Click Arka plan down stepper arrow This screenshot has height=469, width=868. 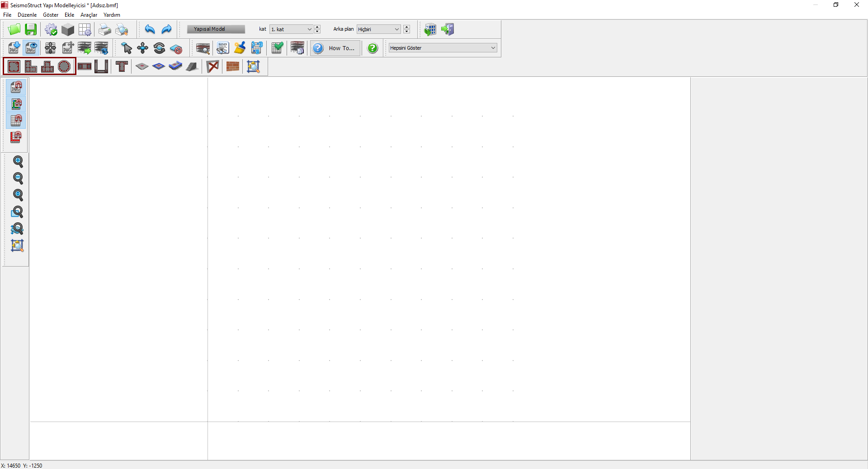[x=407, y=32]
